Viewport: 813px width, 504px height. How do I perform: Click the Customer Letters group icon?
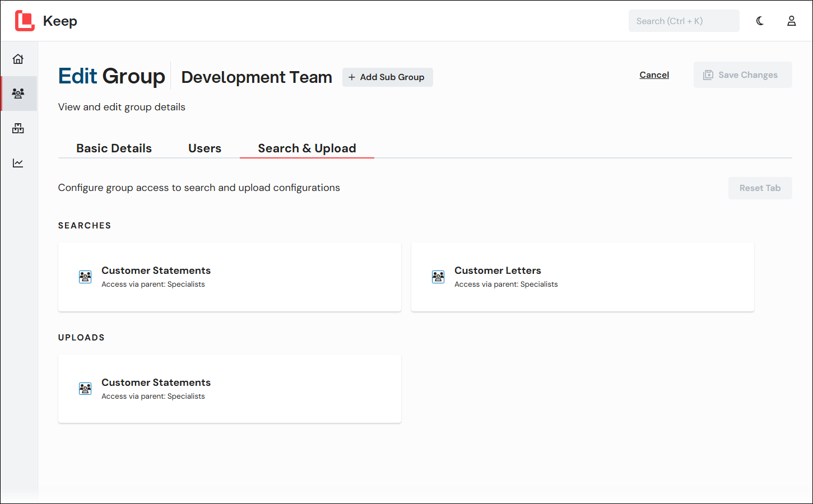point(438,277)
